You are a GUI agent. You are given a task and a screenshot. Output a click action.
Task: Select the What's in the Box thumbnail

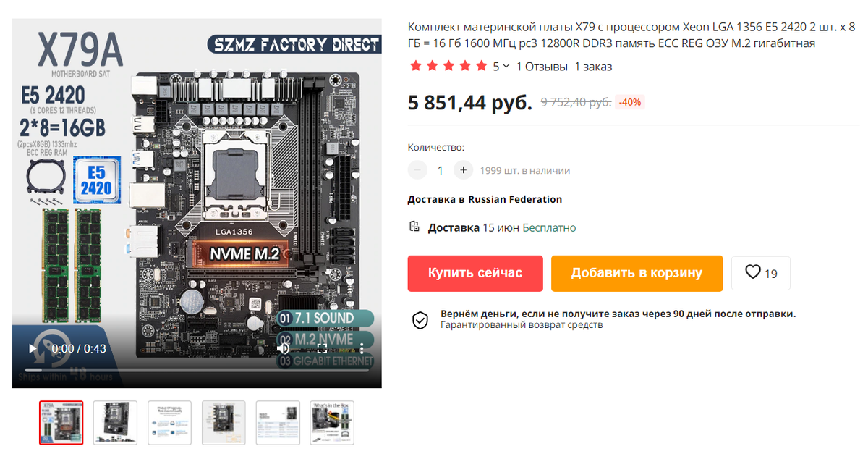pos(332,423)
